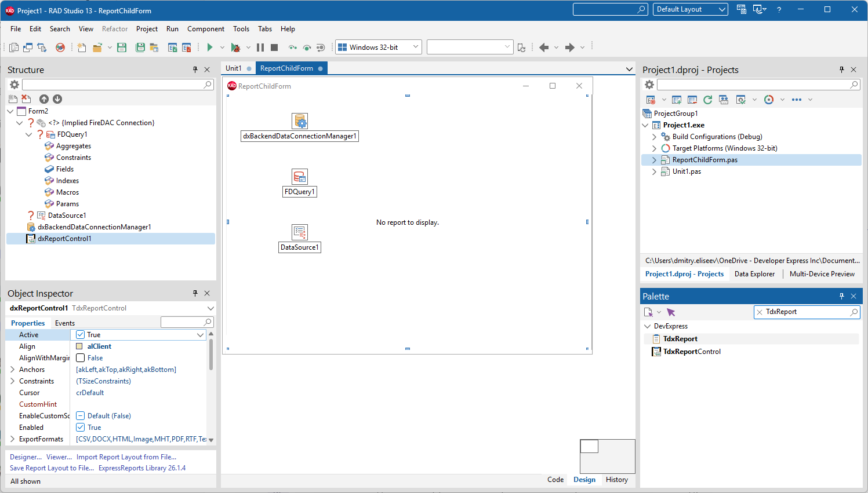Screen dimensions: 868x493
Task: Click the Forward navigation arrow in toolbar
Action: tap(570, 48)
